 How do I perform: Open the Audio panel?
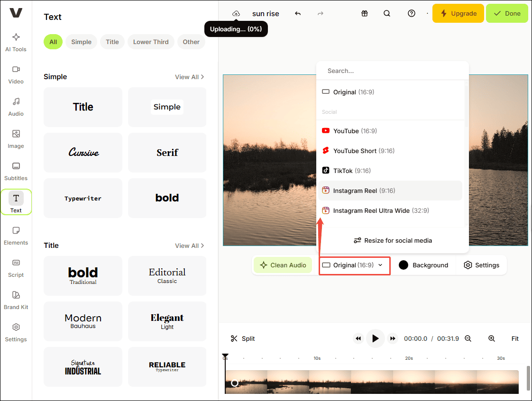(x=16, y=107)
